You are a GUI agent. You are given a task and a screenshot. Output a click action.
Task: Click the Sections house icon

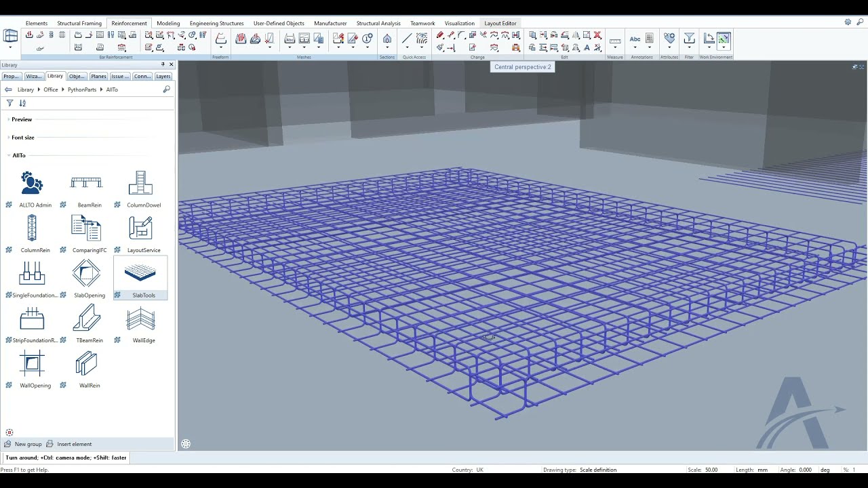387,39
